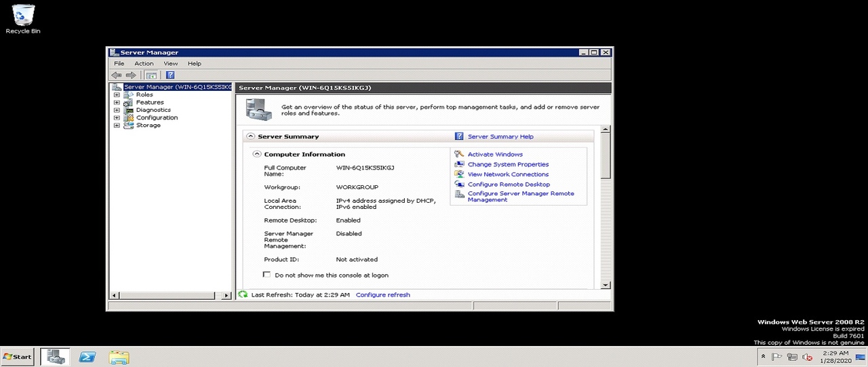The height and width of the screenshot is (367, 868).
Task: Expand the Features tree node
Action: (x=117, y=102)
